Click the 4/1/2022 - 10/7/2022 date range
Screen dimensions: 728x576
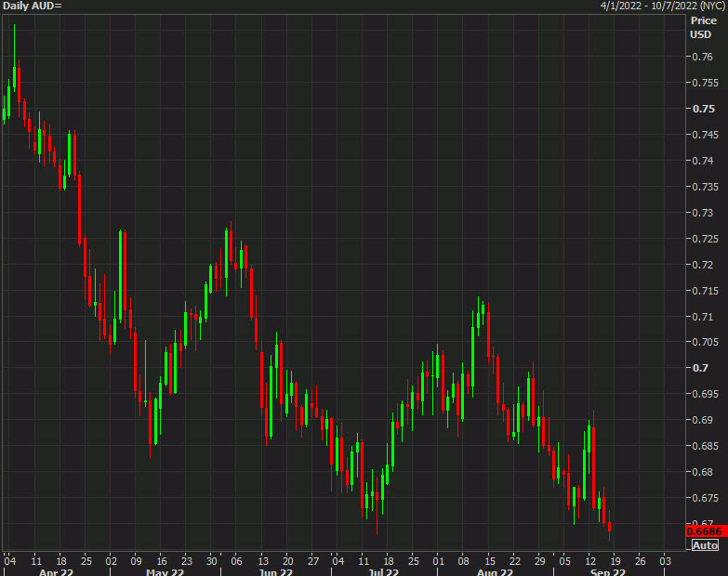tap(663, 6)
